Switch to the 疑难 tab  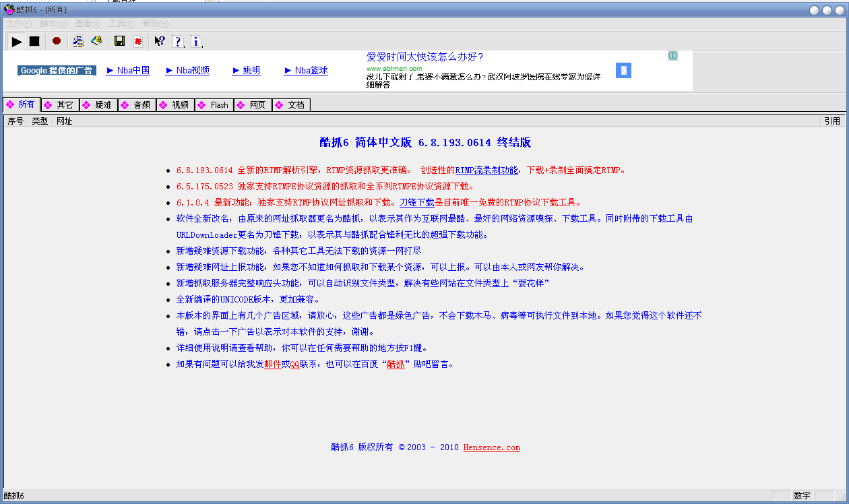(99, 105)
